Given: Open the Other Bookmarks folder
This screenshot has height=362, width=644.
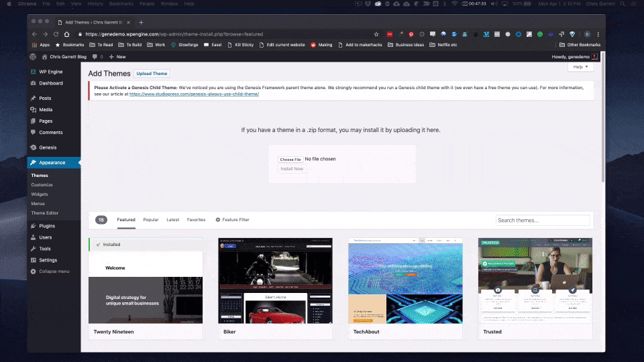Looking at the screenshot, I should pos(580,45).
